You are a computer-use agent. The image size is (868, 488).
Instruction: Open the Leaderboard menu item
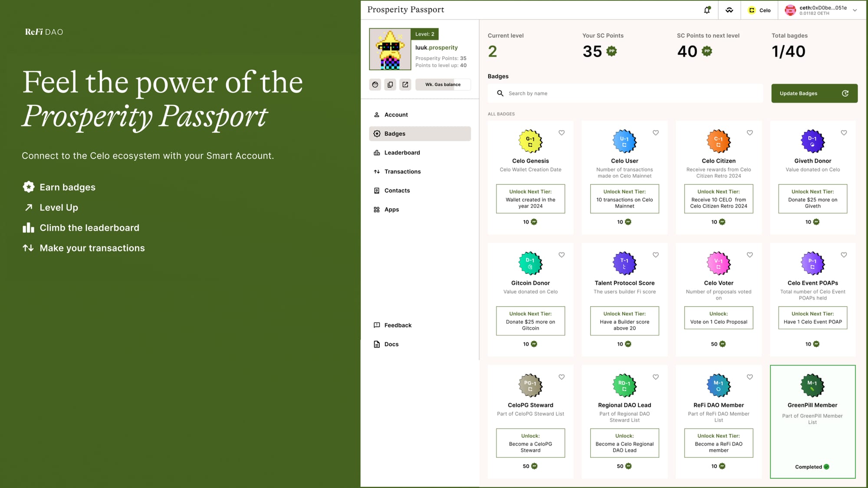click(402, 153)
